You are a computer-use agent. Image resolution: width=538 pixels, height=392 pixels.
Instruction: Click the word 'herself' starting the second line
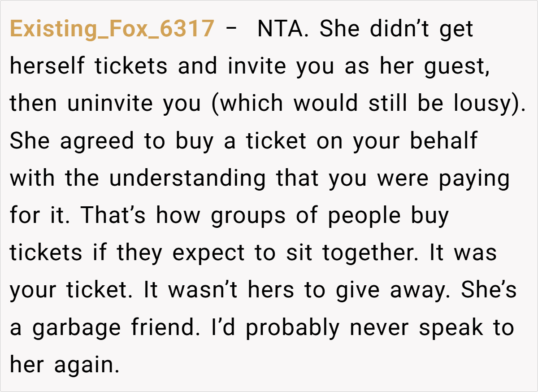click(x=47, y=66)
